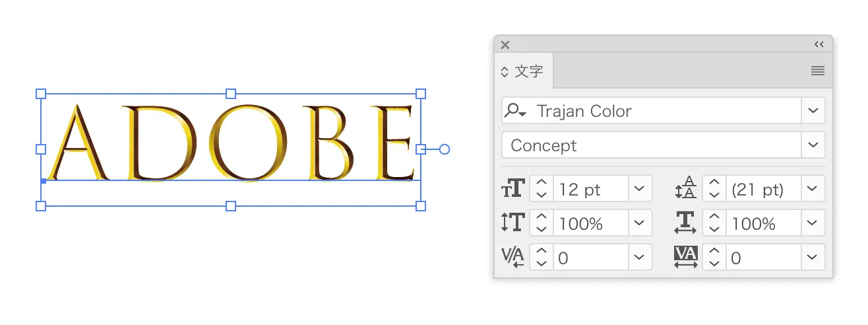
Task: Collapse the panel using double-chevron icon
Action: click(x=819, y=45)
